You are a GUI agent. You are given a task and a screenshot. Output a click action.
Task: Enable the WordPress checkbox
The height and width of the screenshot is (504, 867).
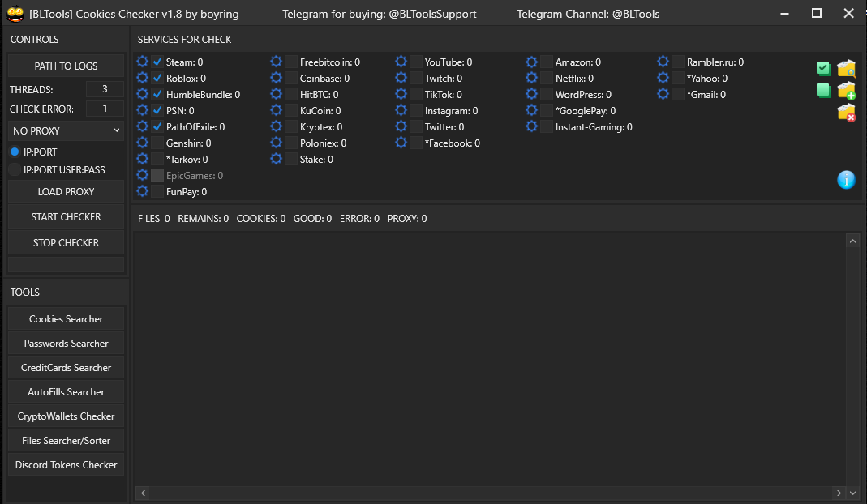(x=547, y=95)
